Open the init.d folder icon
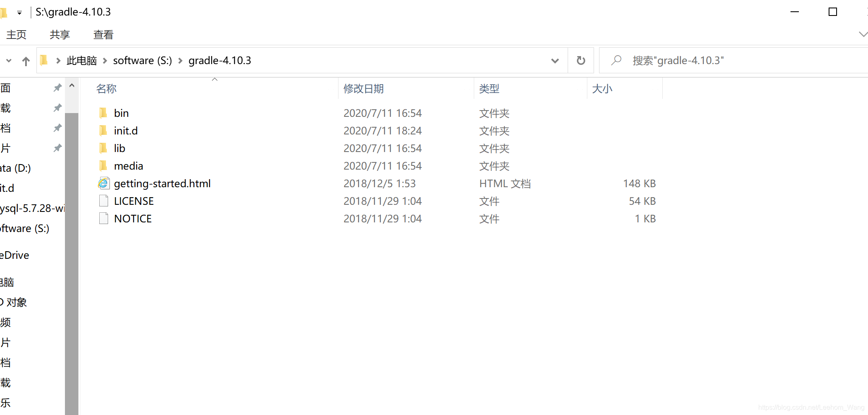Viewport: 868px width, 415px height. click(x=103, y=131)
